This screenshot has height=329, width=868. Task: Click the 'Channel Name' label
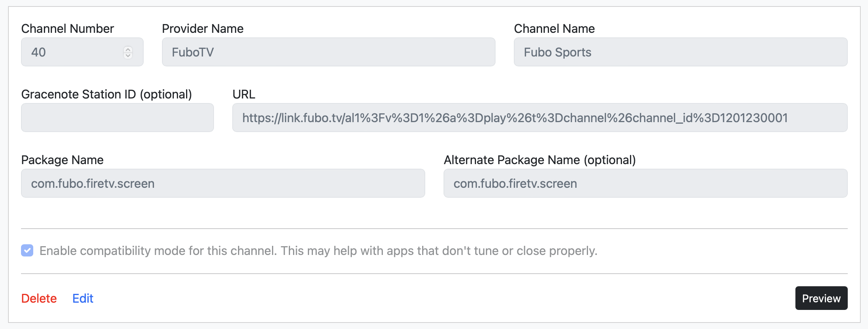tap(554, 29)
